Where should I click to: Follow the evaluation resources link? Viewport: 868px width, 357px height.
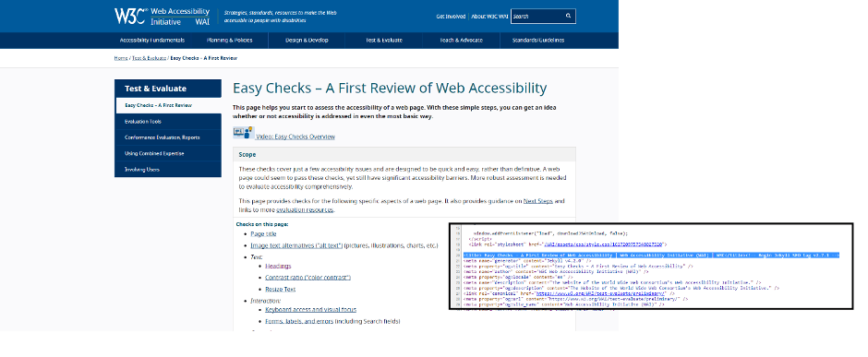tap(305, 210)
